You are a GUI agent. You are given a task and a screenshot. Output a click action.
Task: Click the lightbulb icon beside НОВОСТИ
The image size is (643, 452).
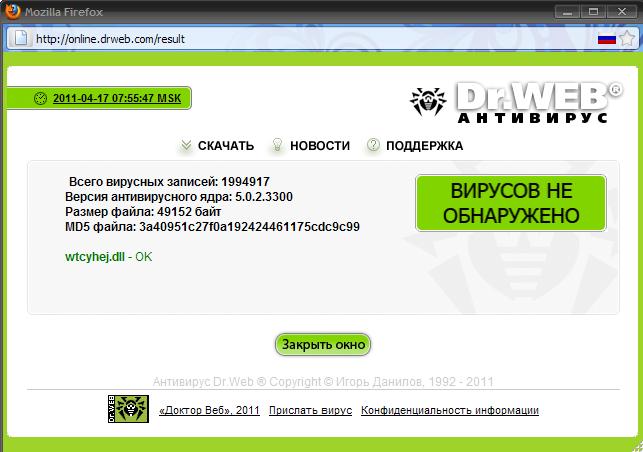click(278, 146)
